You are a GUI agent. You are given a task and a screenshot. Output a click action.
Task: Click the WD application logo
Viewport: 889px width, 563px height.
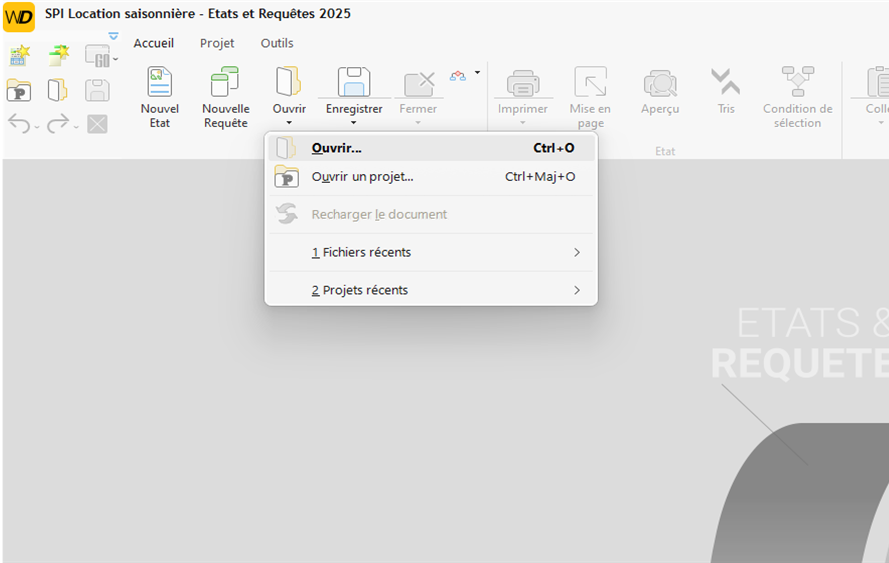(x=19, y=17)
